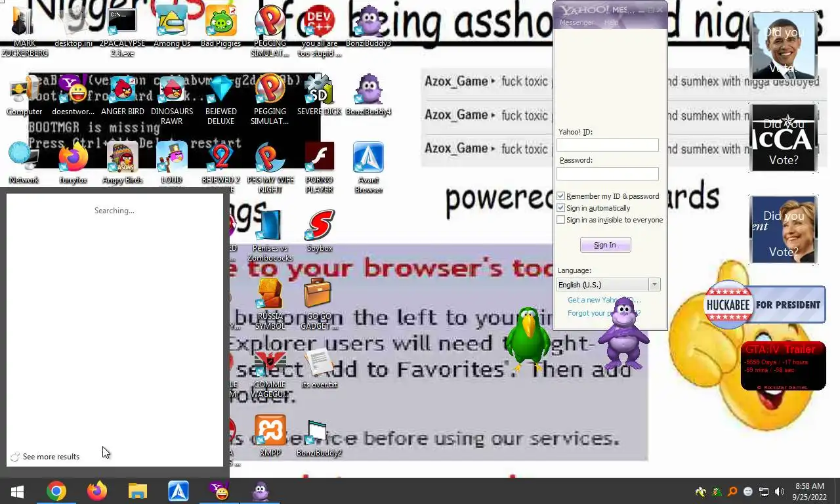Click the Hillary 'Did you Vote?' gadget
This screenshot has height=504, width=840.
click(x=784, y=230)
